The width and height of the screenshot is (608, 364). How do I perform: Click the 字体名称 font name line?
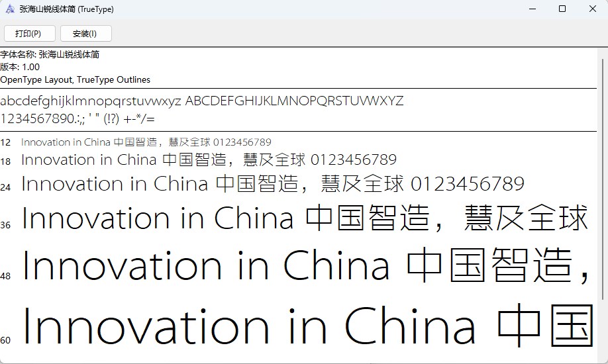click(50, 54)
